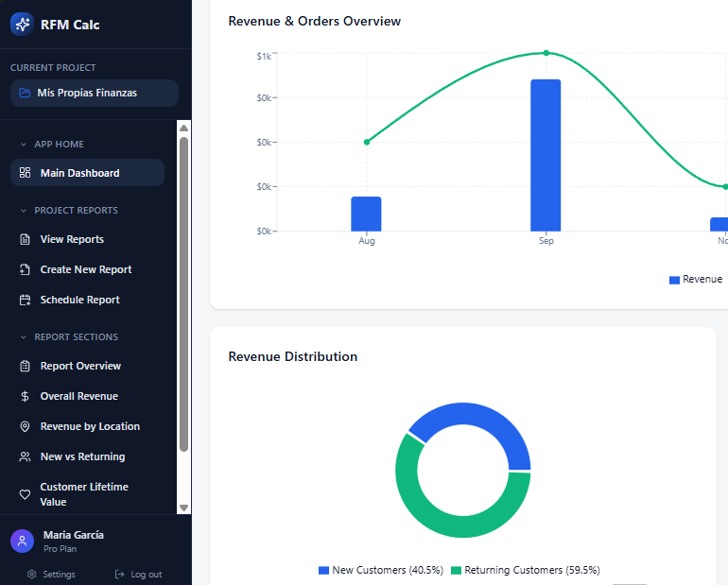Screen dimensions: 728x585
Task: Click the RFM Calc sparkle logo icon
Action: click(x=23, y=25)
